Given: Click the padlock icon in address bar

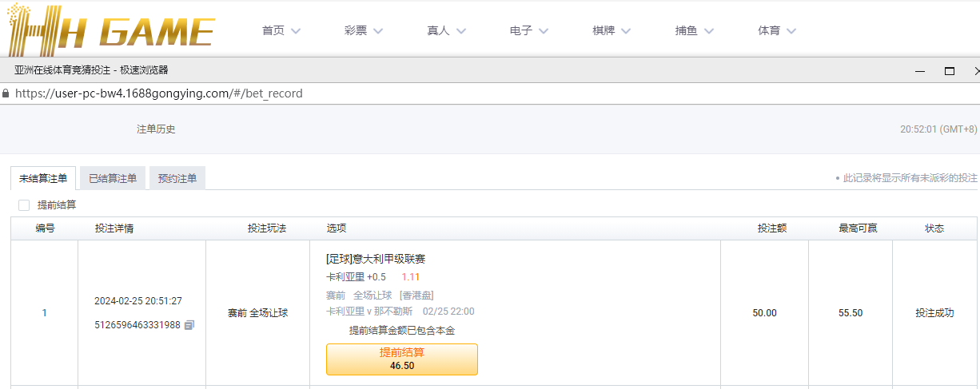Looking at the screenshot, I should click(6, 93).
